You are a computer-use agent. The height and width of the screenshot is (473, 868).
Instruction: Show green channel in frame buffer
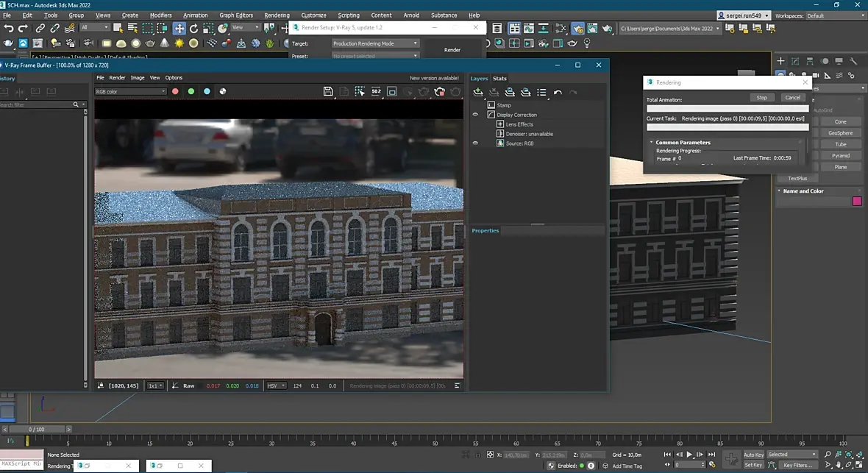coord(191,91)
